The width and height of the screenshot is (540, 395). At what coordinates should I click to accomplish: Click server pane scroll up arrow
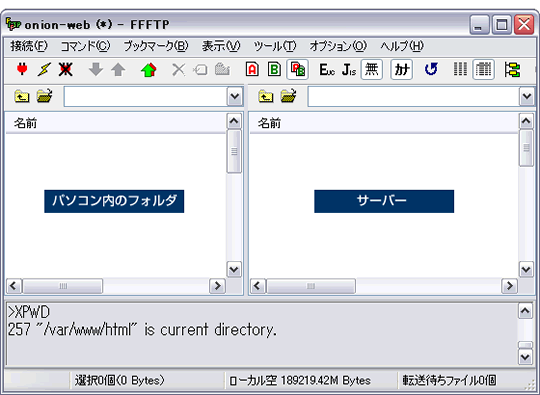point(526,121)
